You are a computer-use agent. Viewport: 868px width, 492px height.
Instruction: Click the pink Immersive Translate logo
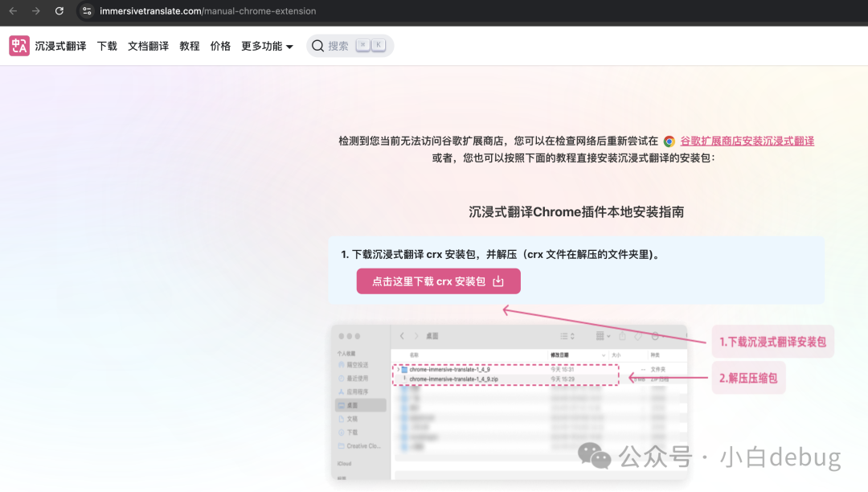(19, 46)
